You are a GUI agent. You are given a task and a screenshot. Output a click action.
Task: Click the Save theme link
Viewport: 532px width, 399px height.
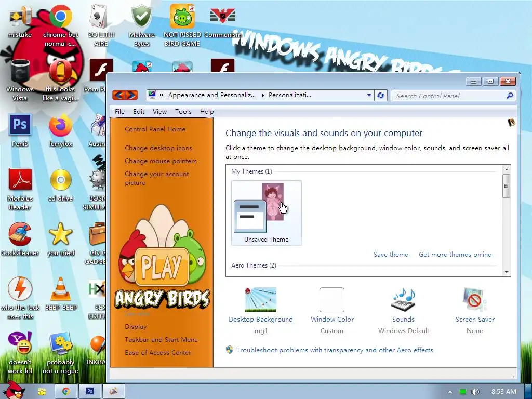click(391, 255)
